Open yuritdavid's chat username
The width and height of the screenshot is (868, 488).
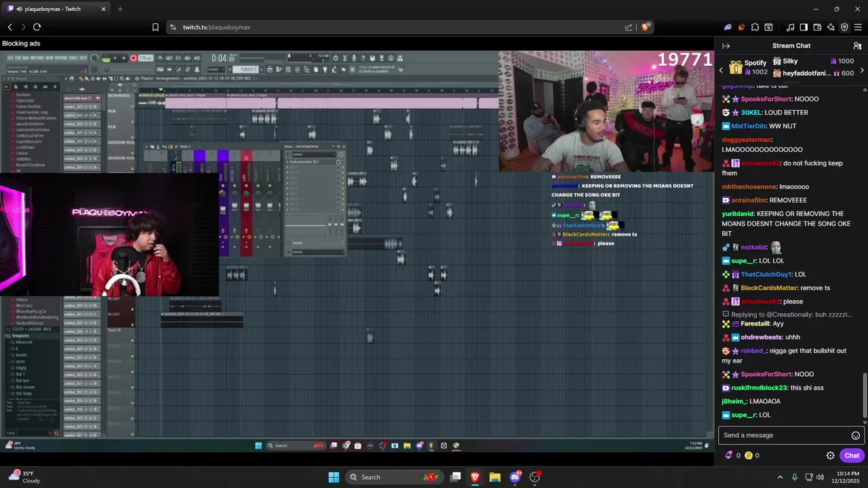click(x=737, y=213)
